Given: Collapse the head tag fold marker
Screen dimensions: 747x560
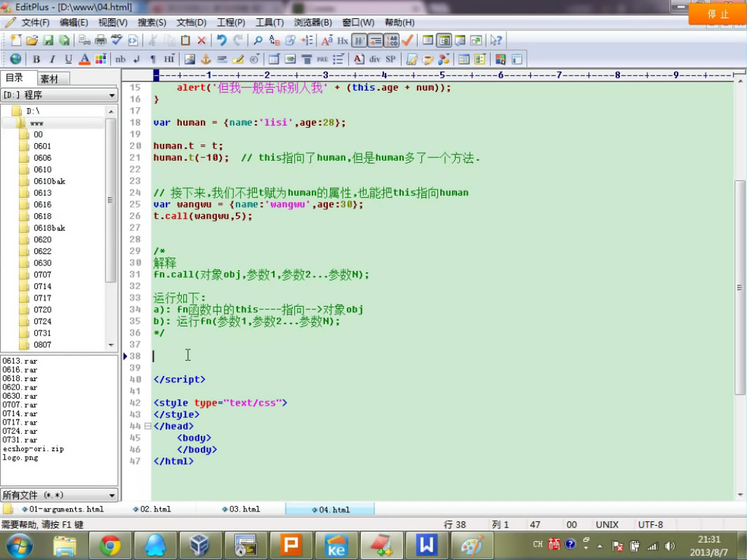Looking at the screenshot, I should [147, 426].
